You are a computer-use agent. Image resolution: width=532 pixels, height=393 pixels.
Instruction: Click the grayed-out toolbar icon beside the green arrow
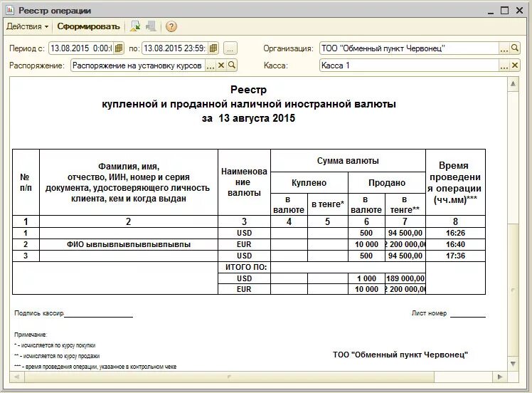151,26
